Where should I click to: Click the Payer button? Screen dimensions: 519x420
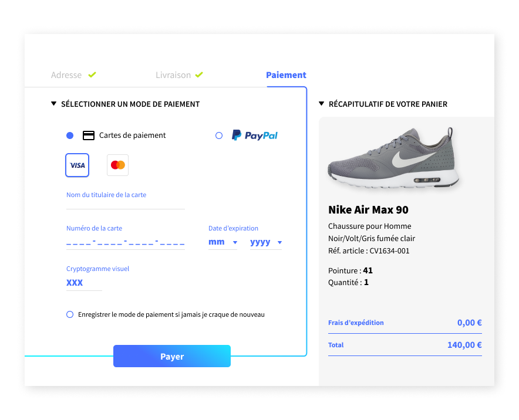point(171,355)
